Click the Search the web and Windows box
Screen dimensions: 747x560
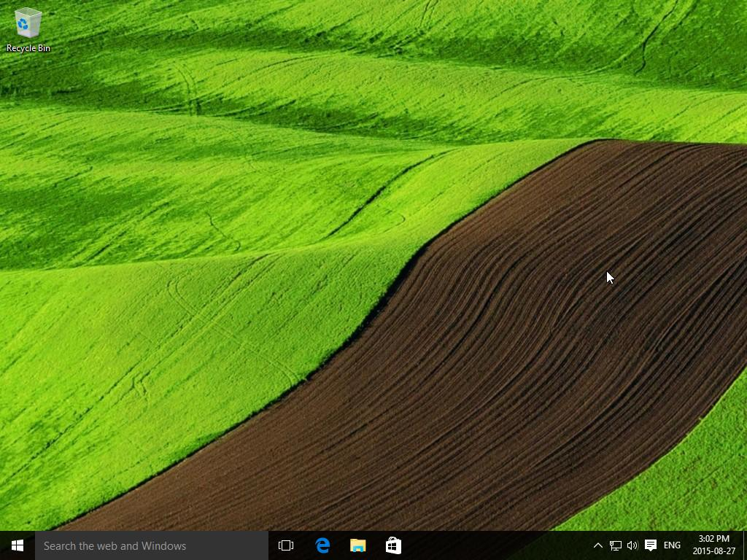coord(146,545)
